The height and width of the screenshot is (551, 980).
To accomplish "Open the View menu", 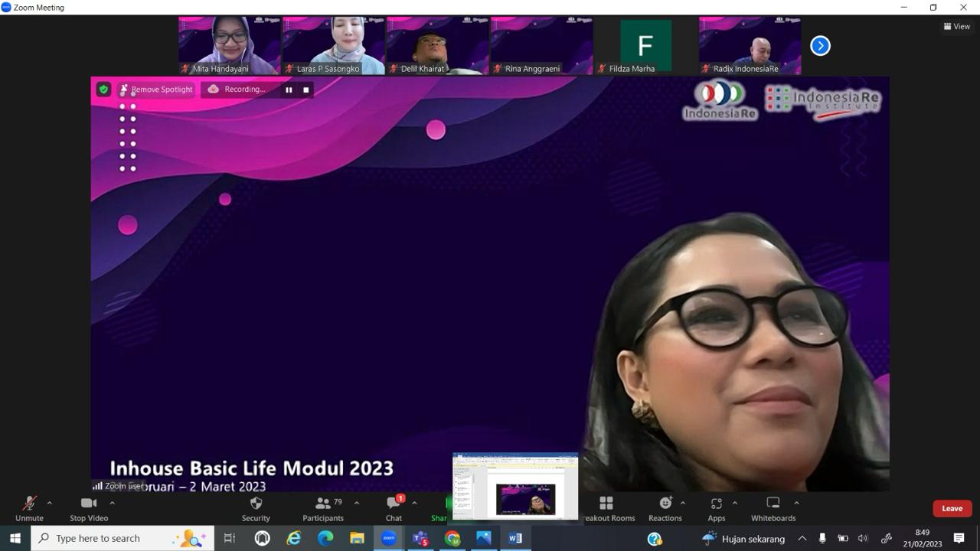I will (x=957, y=26).
